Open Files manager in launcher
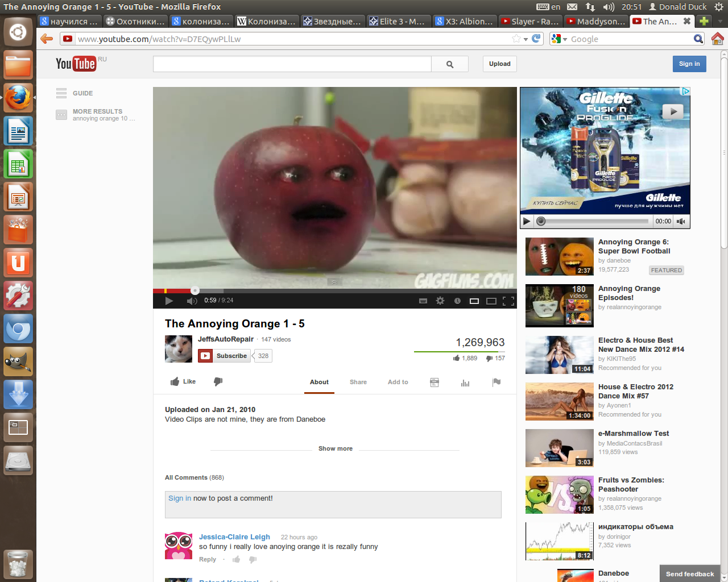 tap(18, 65)
